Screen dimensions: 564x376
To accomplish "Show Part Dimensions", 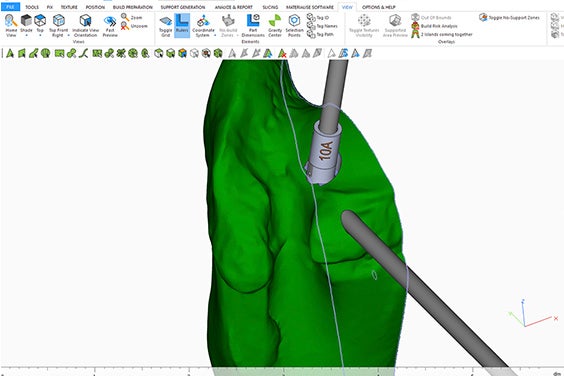I will (253, 21).
